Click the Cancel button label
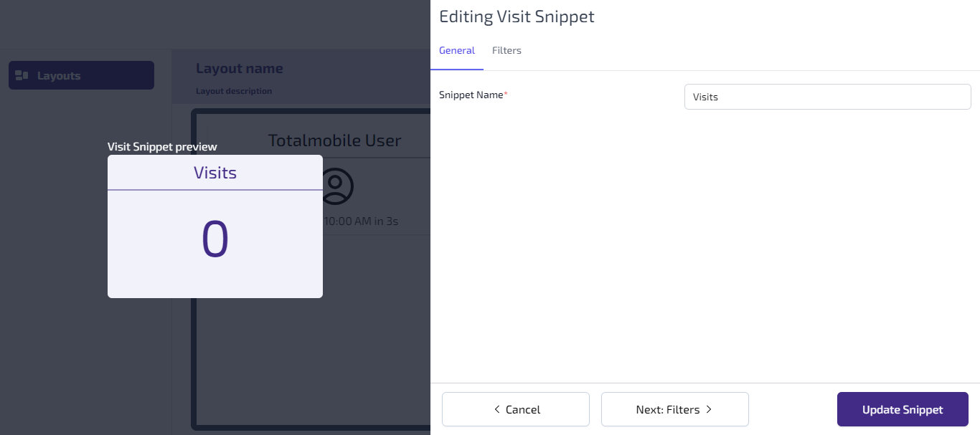 523,410
